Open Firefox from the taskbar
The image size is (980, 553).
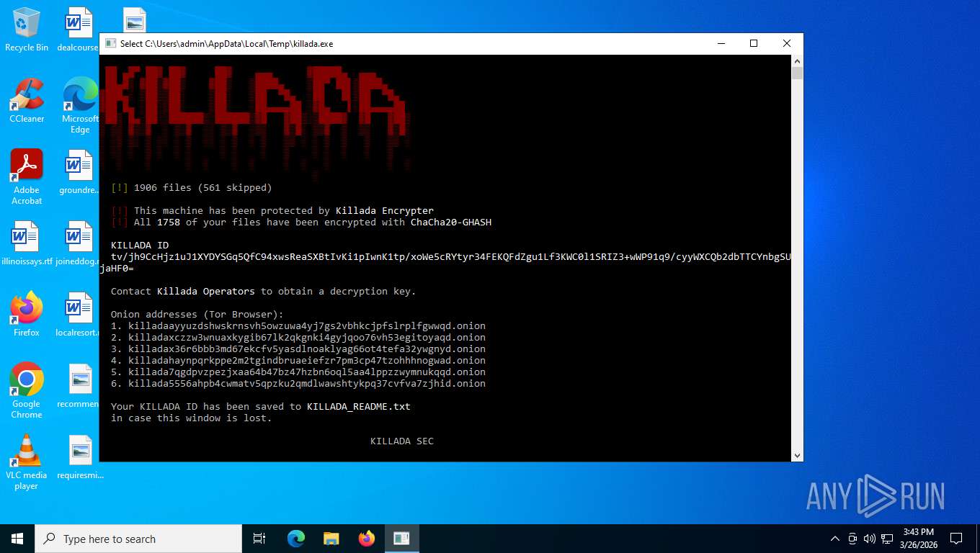[x=367, y=539]
